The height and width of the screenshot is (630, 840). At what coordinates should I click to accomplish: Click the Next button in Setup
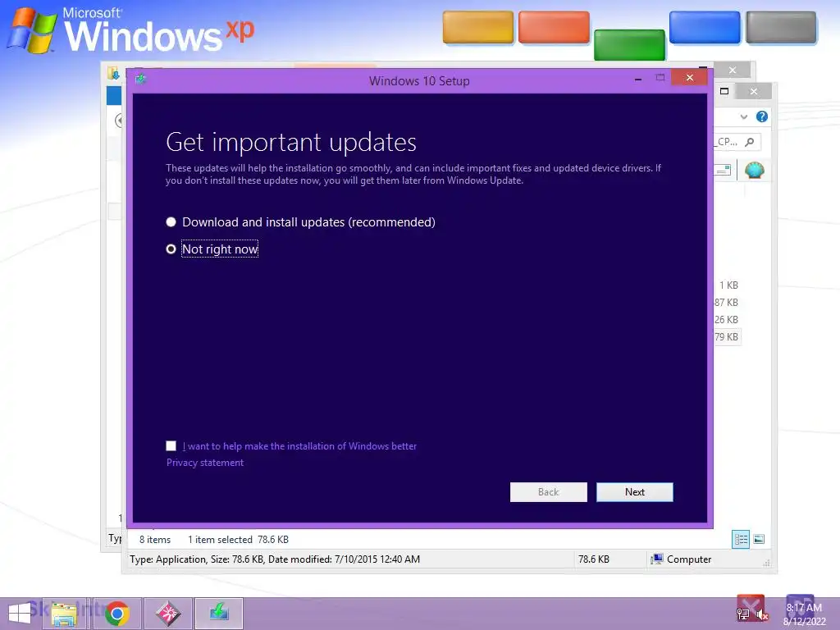tap(634, 492)
